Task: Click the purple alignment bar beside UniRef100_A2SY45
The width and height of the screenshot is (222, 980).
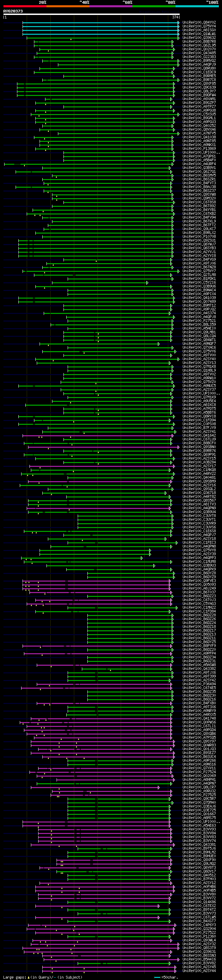Action: click(109, 967)
